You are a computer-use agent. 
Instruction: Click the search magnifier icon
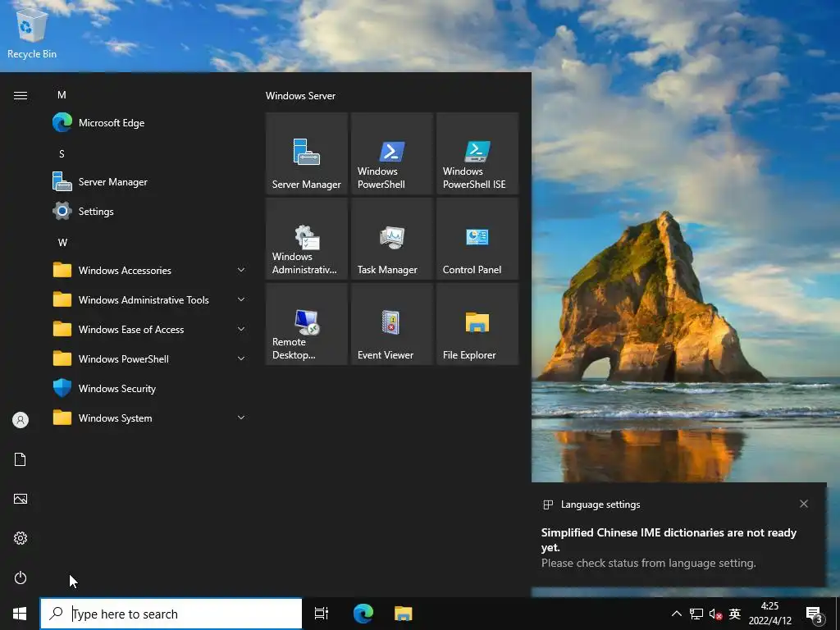click(x=56, y=614)
